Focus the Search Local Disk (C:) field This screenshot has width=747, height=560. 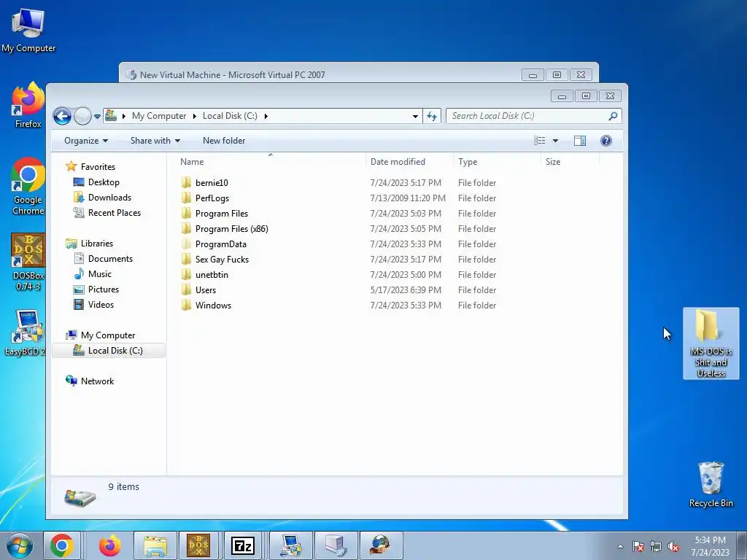(533, 116)
